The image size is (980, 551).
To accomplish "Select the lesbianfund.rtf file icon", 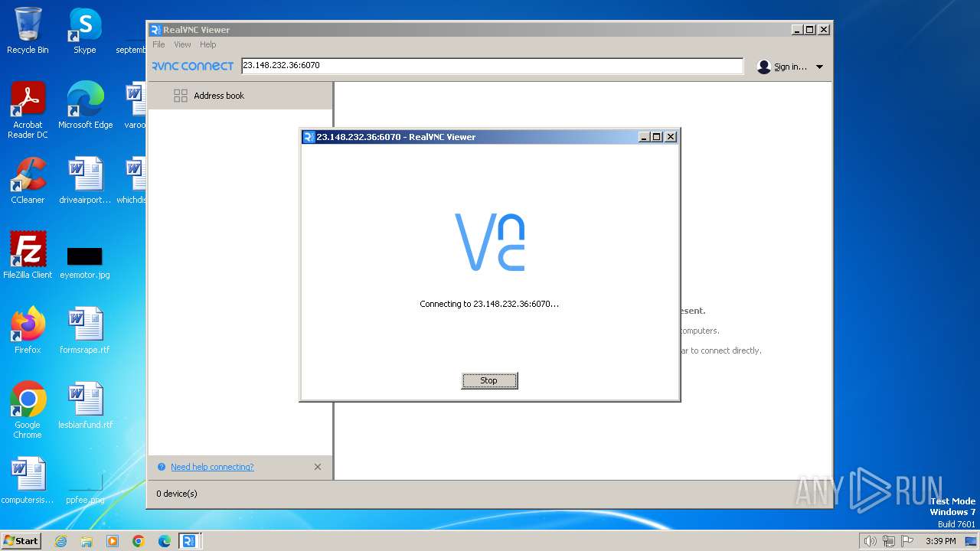I will pyautogui.click(x=85, y=406).
